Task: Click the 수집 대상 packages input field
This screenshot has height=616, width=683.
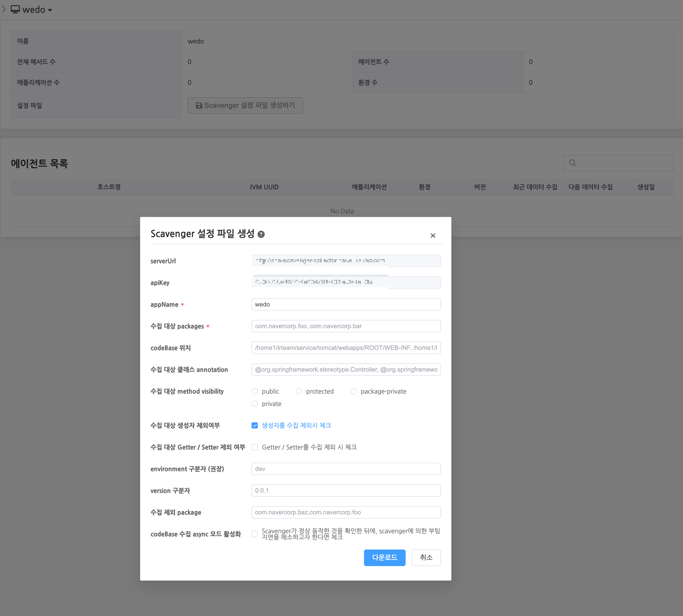Action: pyautogui.click(x=346, y=326)
